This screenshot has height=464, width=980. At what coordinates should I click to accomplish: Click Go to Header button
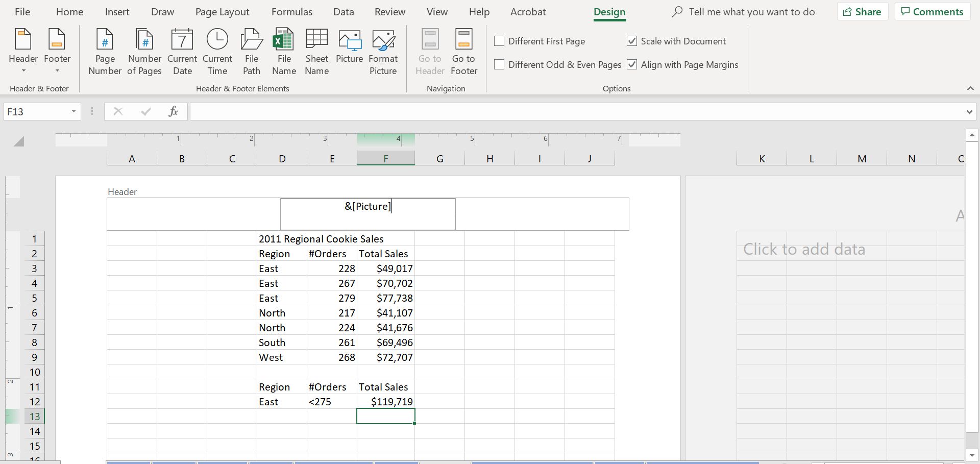coord(430,52)
